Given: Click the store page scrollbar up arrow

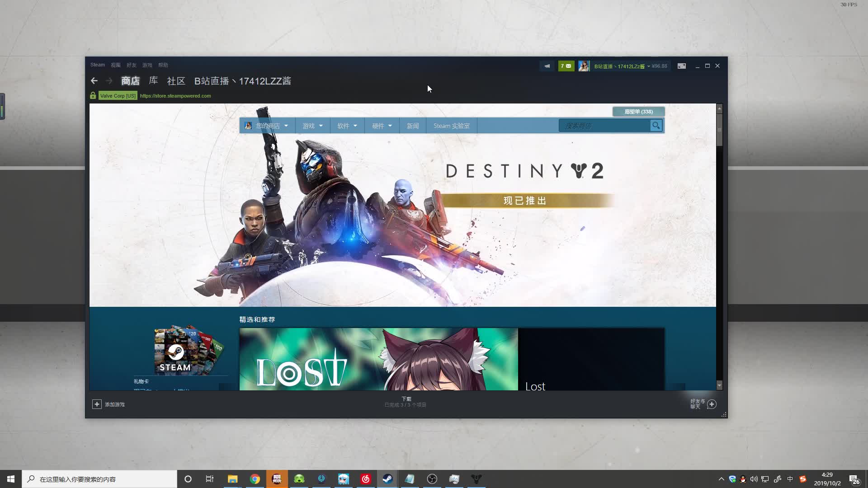Looking at the screenshot, I should pyautogui.click(x=719, y=109).
